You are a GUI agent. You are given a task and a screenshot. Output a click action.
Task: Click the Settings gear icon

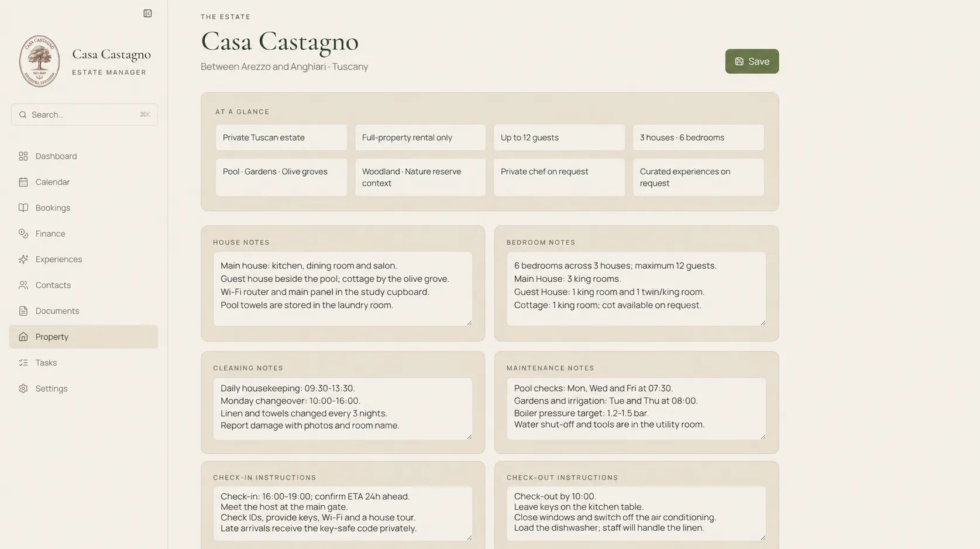coord(23,388)
